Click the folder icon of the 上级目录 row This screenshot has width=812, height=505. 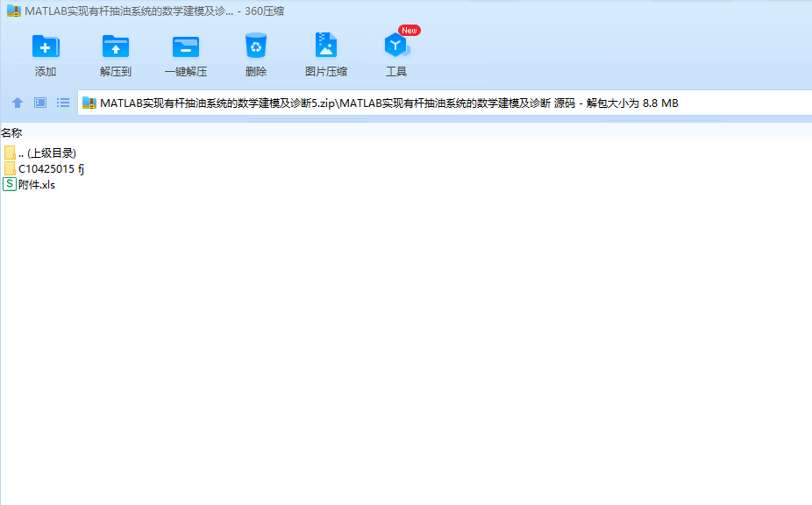click(10, 153)
